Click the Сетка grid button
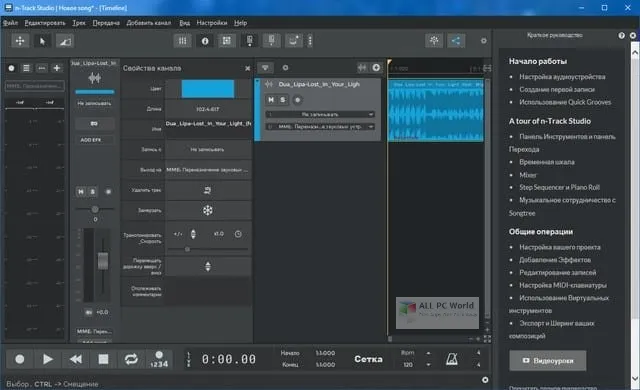640x390 pixels. [368, 359]
